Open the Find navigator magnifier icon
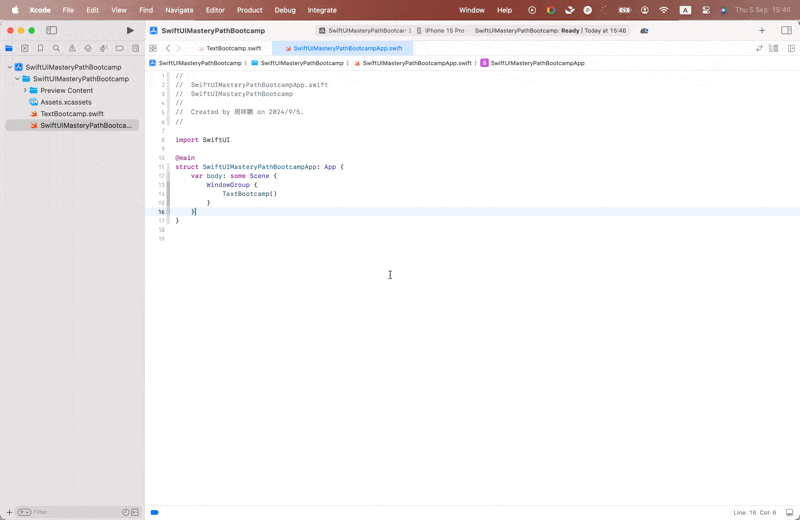The height and width of the screenshot is (520, 800). pos(56,48)
